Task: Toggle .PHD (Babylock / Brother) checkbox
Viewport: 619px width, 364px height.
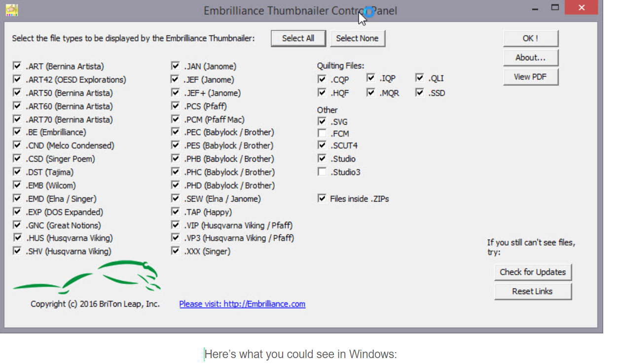Action: click(x=175, y=185)
